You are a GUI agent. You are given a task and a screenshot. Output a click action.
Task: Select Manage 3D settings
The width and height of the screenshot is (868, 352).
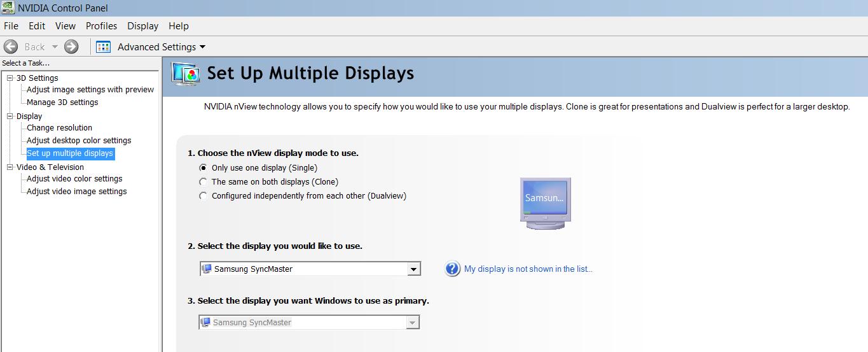click(x=62, y=102)
